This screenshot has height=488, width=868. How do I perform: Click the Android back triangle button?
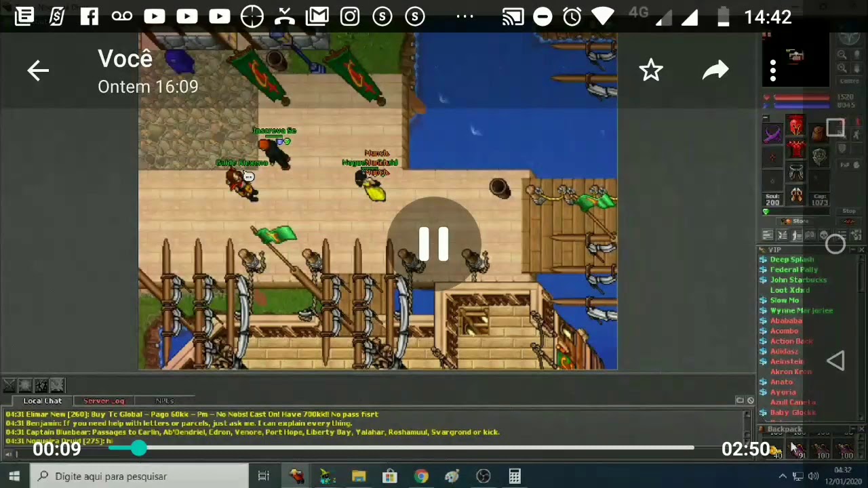coord(835,361)
